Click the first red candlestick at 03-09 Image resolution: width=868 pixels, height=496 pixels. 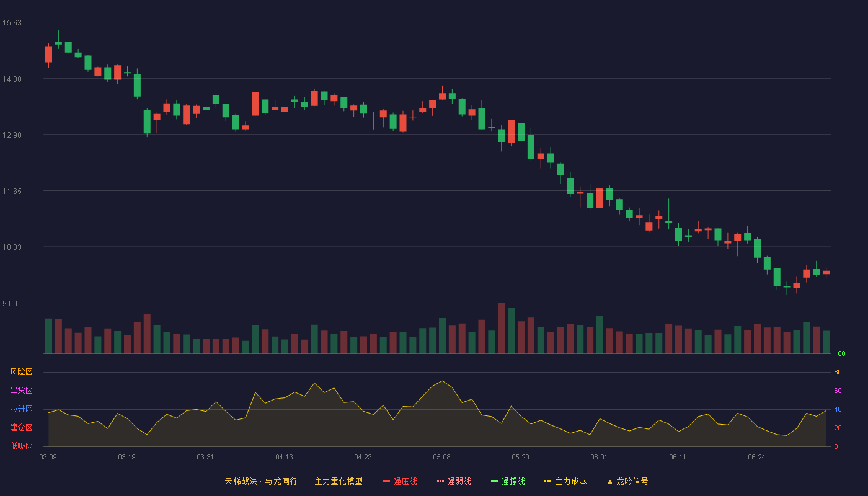click(x=48, y=55)
